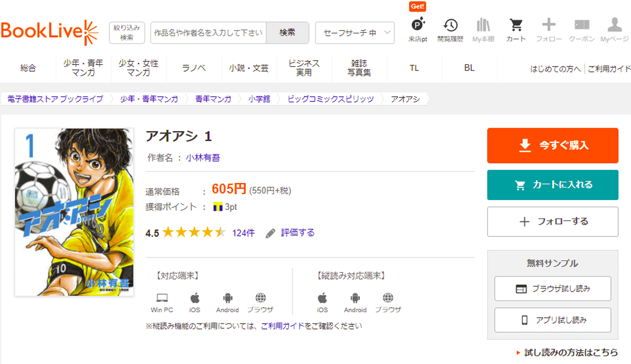Click the フォロー plus icon in header
Screen dimensions: 631x364
548,30
